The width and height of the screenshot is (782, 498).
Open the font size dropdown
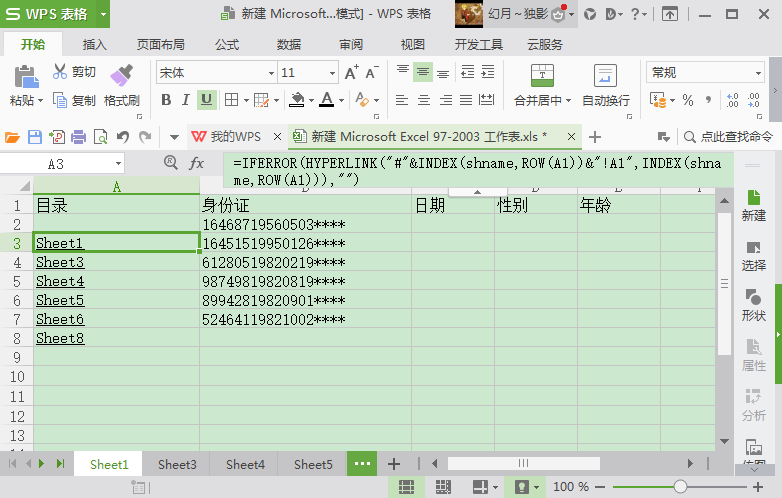point(332,73)
